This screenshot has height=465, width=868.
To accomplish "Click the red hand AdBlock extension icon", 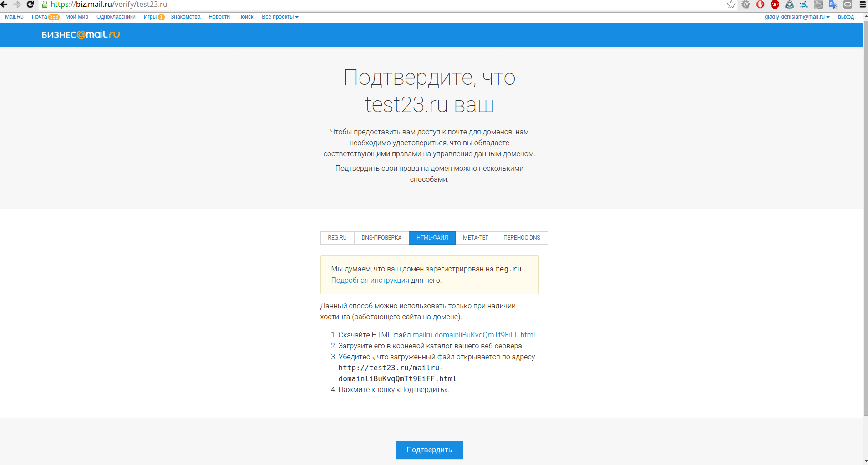I will (760, 5).
